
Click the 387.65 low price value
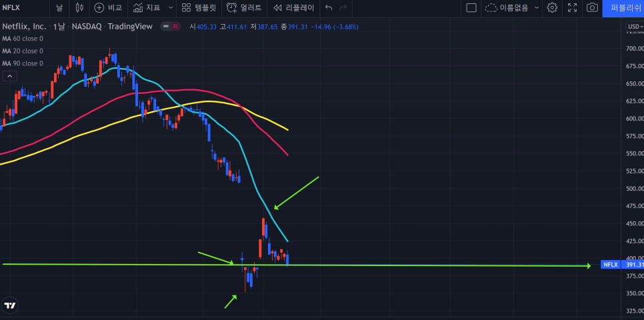coord(267,27)
